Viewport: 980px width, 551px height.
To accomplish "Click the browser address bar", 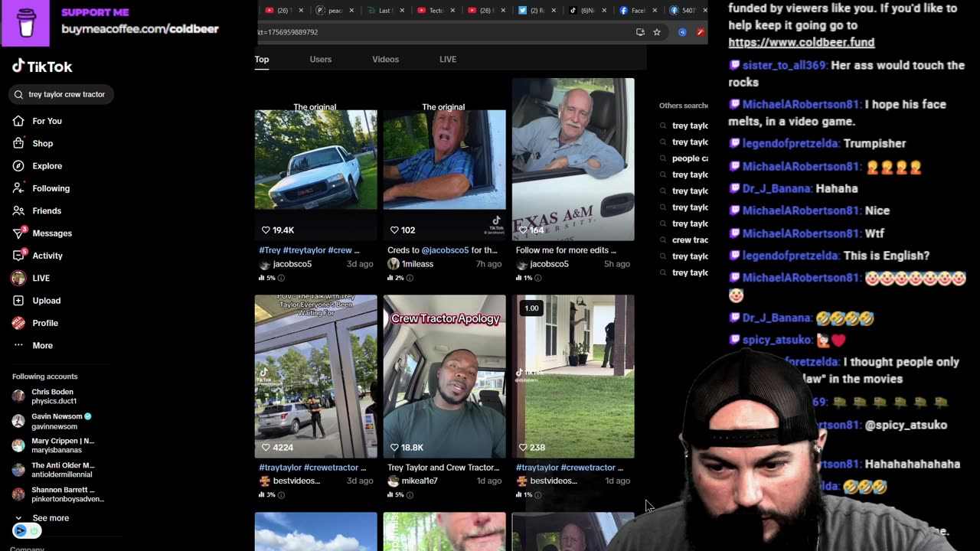I will [444, 32].
